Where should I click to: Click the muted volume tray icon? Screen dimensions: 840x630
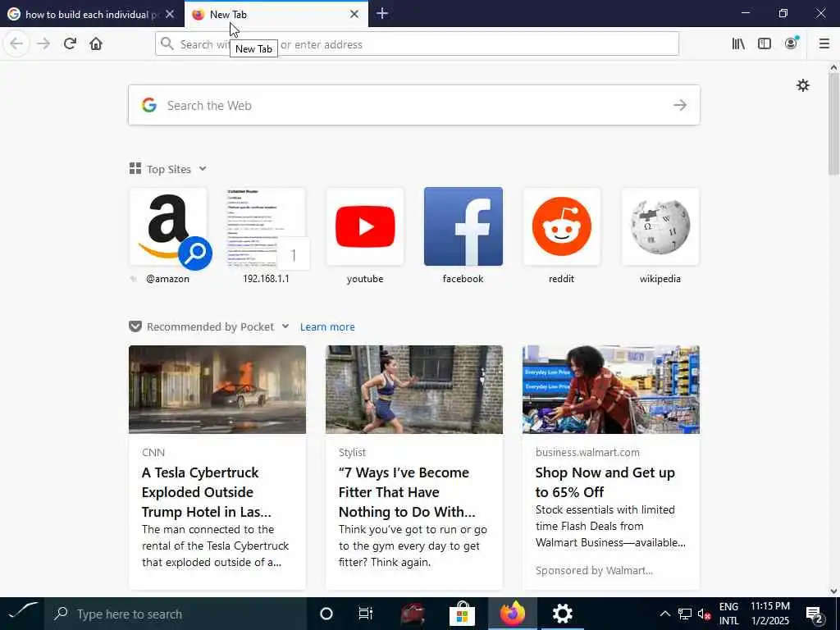[705, 614]
